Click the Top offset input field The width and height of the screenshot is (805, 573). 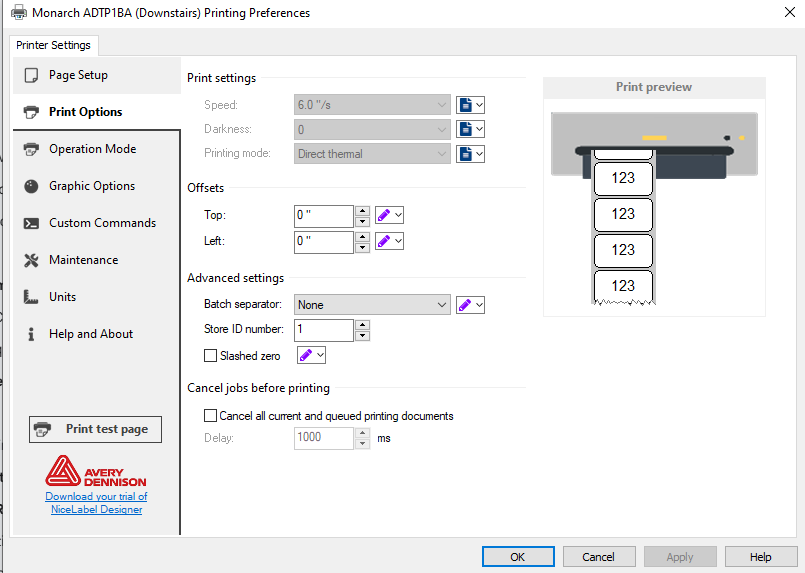(x=323, y=215)
